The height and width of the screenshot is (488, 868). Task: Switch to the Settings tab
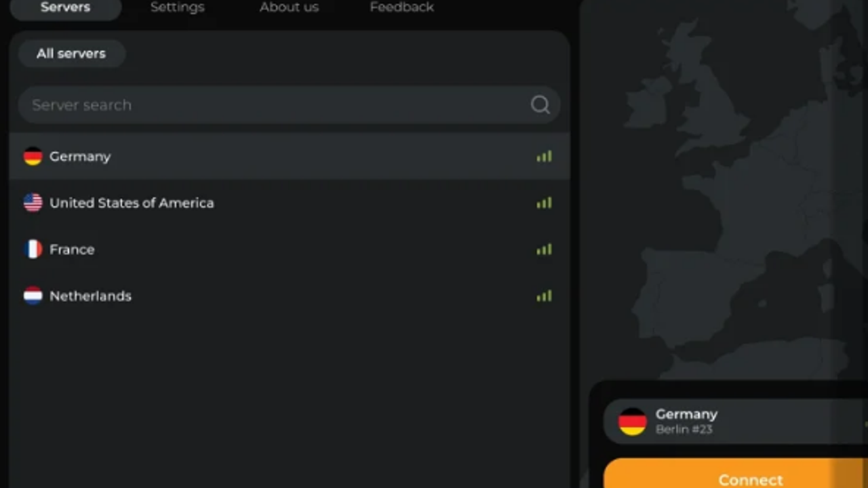(x=177, y=7)
